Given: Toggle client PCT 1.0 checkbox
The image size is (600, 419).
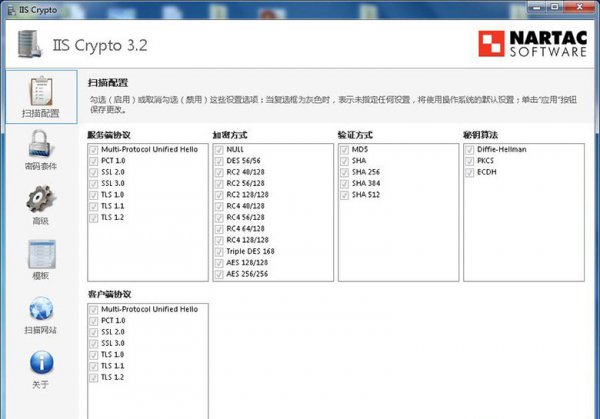Looking at the screenshot, I should (94, 321).
